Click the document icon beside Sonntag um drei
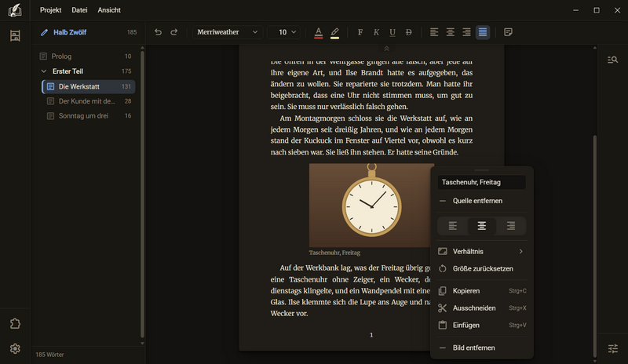Image resolution: width=628 pixels, height=364 pixels. pos(50,116)
